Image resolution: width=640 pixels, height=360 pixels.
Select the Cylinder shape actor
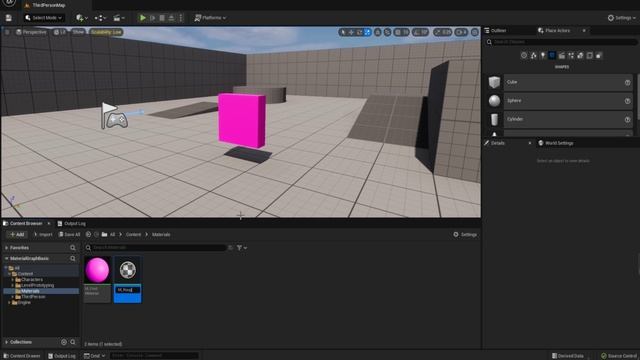[560, 119]
